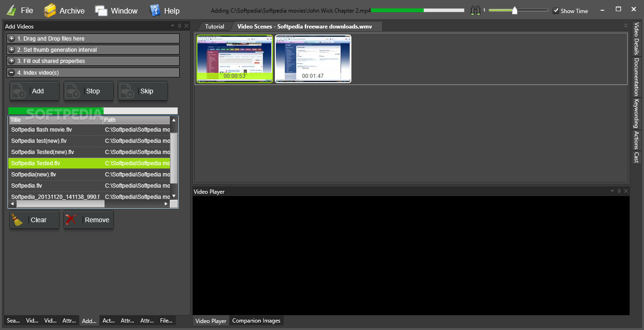Open the Help menu
Screen dimensions: 644x330
[164, 10]
